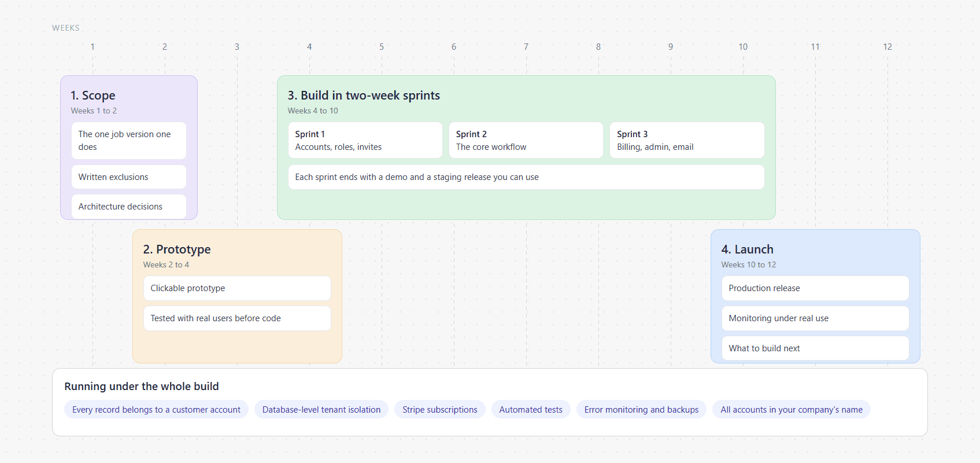
Task: Click 'Weeks 1 to 2' subtitle
Action: coord(94,111)
